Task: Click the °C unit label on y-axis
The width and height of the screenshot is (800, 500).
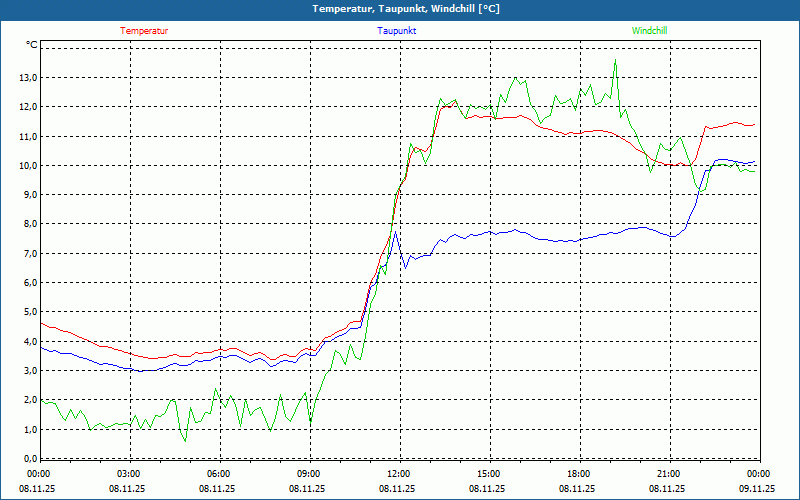Action: coord(32,45)
